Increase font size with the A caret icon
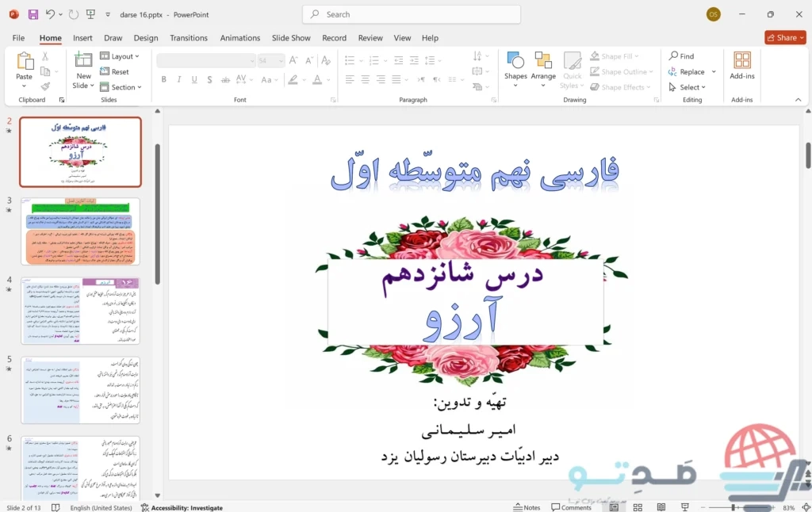Viewport: 812px width, 512px height. point(293,60)
